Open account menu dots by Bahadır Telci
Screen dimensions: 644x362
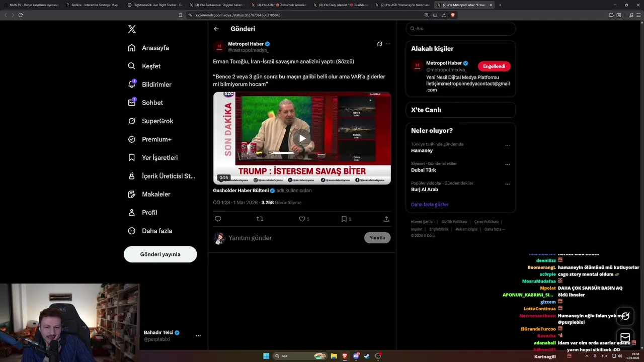pos(198,336)
